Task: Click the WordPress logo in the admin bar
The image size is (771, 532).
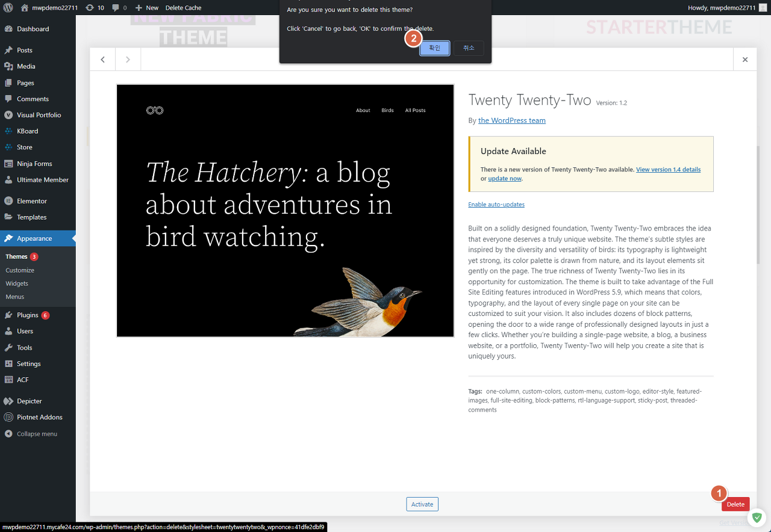Action: [8, 8]
